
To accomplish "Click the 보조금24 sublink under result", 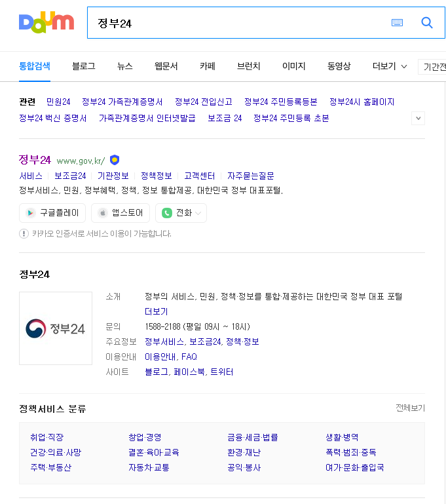I will [x=70, y=176].
